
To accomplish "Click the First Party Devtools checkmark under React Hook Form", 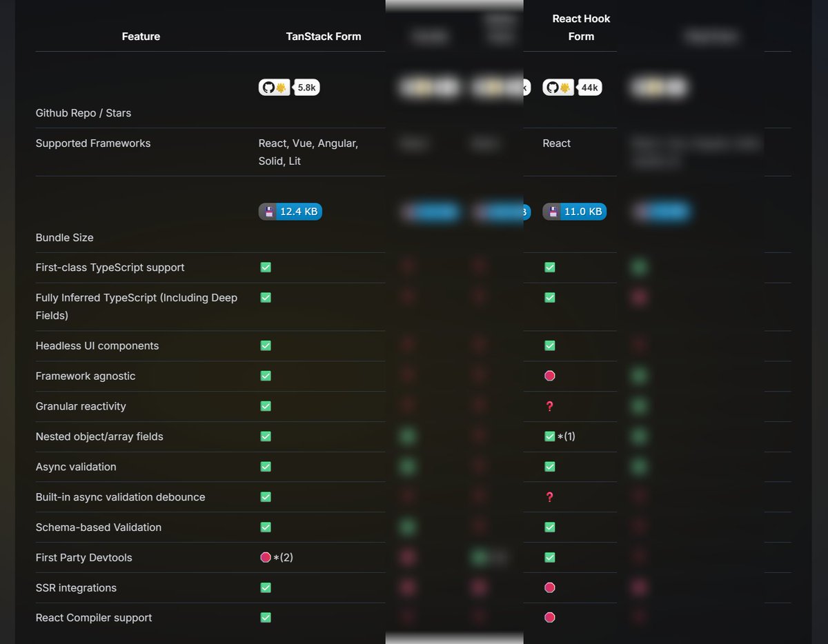I will (x=549, y=557).
